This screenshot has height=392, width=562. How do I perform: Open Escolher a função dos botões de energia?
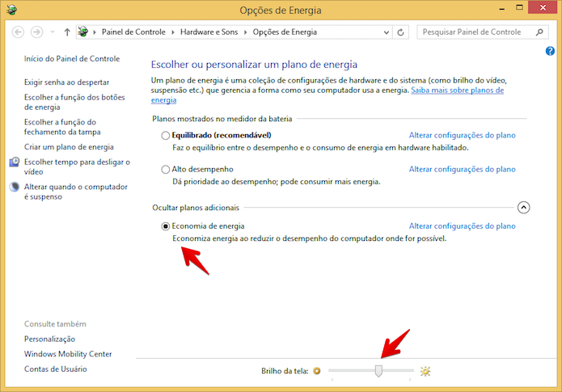pyautogui.click(x=74, y=102)
